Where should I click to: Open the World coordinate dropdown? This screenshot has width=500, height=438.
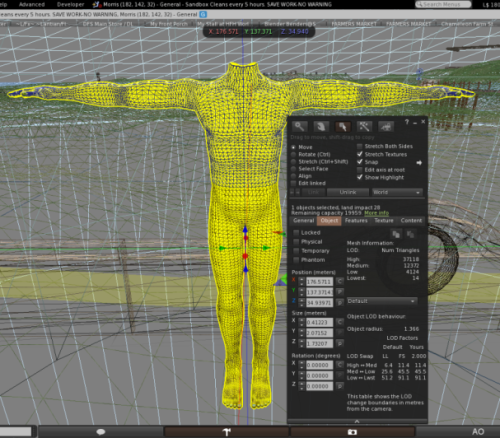point(397,192)
